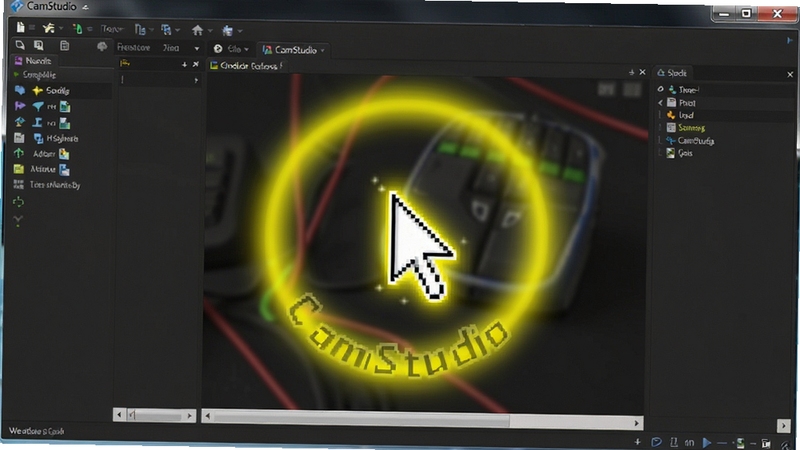Select the preview document tab with yellow icon
800x450 pixels.
tap(246, 66)
